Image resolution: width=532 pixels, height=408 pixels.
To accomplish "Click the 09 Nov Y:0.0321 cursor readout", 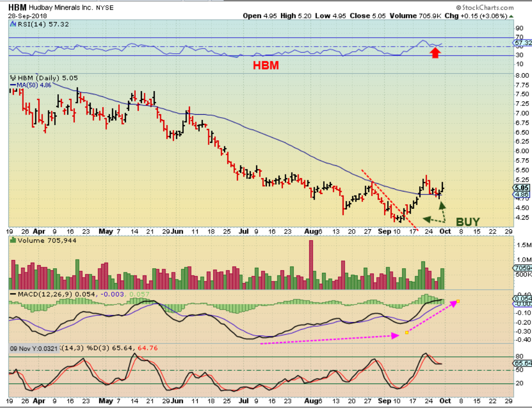I will [34, 348].
